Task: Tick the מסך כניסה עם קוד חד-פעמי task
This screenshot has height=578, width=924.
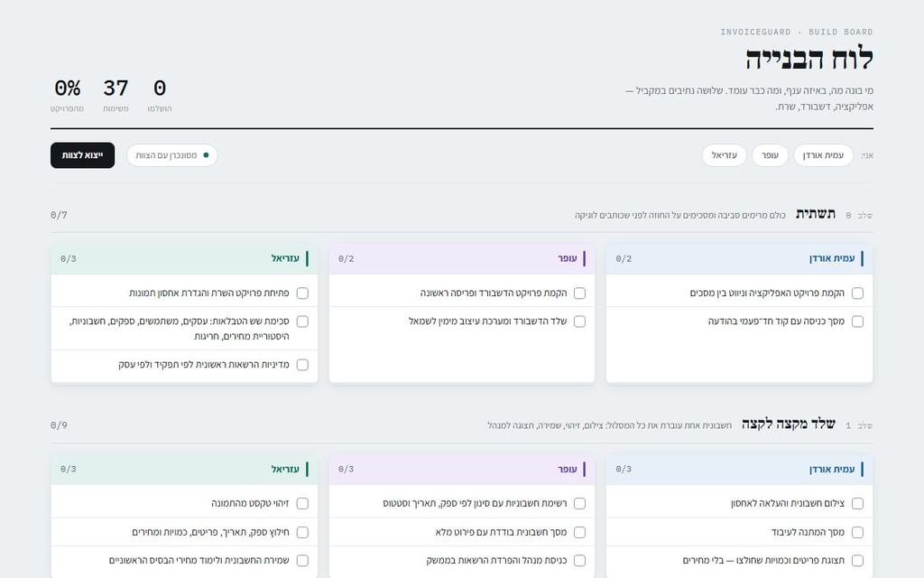Action: pos(857,322)
